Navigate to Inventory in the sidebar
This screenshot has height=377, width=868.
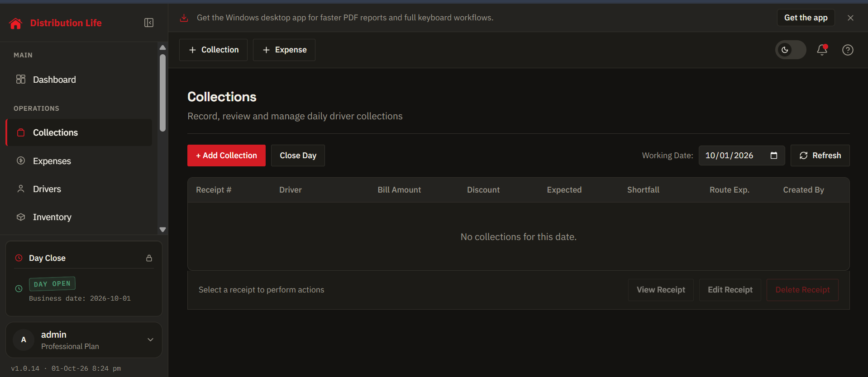(79, 217)
